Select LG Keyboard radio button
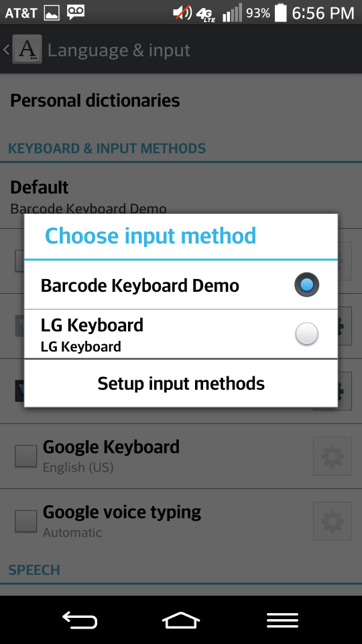 coord(306,333)
